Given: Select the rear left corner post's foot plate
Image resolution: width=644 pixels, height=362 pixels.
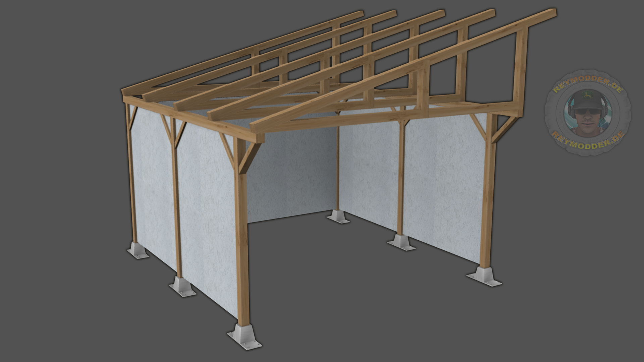Looking at the screenshot, I should point(138,250).
